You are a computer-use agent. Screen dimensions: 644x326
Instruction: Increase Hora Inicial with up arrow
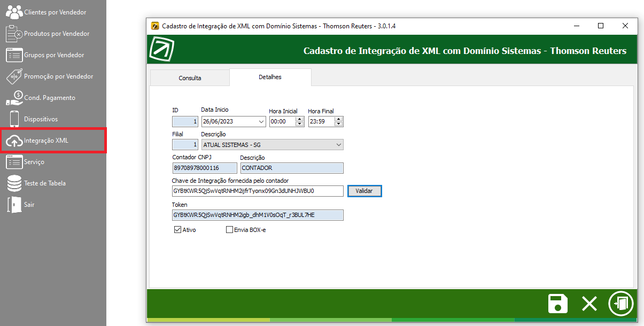click(299, 119)
